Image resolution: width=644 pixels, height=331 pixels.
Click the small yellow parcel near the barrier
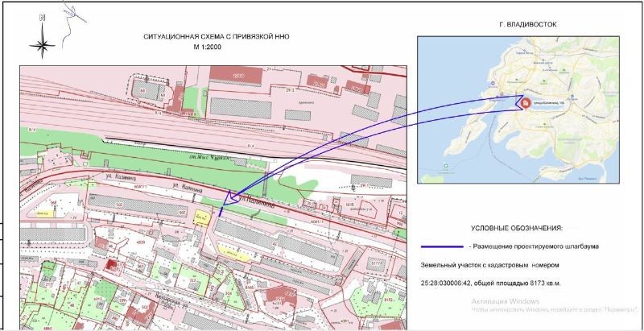pos(200,217)
